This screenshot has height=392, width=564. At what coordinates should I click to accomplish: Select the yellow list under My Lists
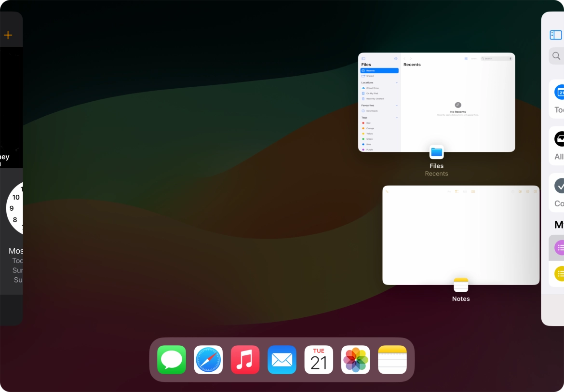pyautogui.click(x=558, y=274)
